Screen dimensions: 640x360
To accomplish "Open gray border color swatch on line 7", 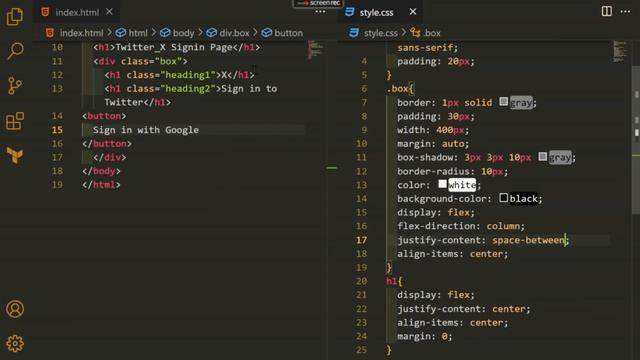I will tap(504, 102).
